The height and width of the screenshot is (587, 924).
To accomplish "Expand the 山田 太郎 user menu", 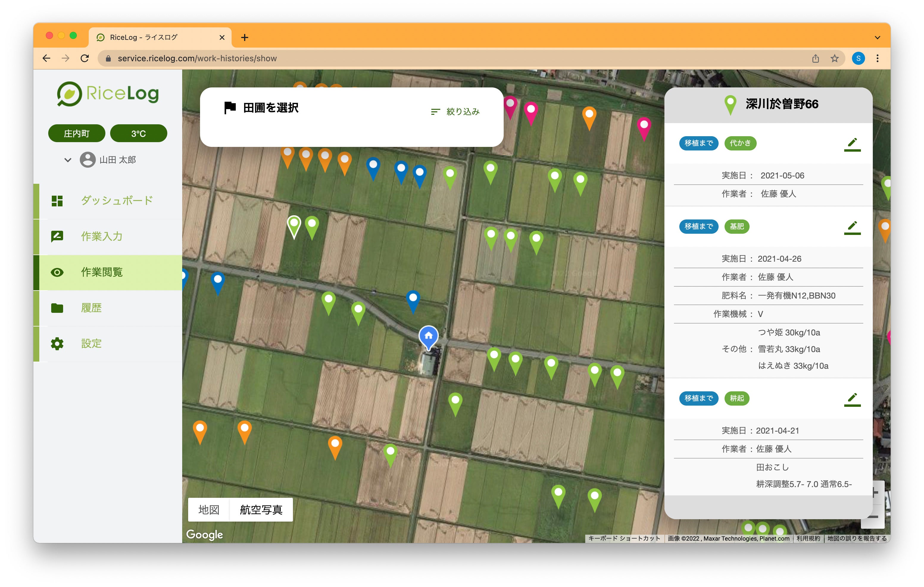I will 68,160.
